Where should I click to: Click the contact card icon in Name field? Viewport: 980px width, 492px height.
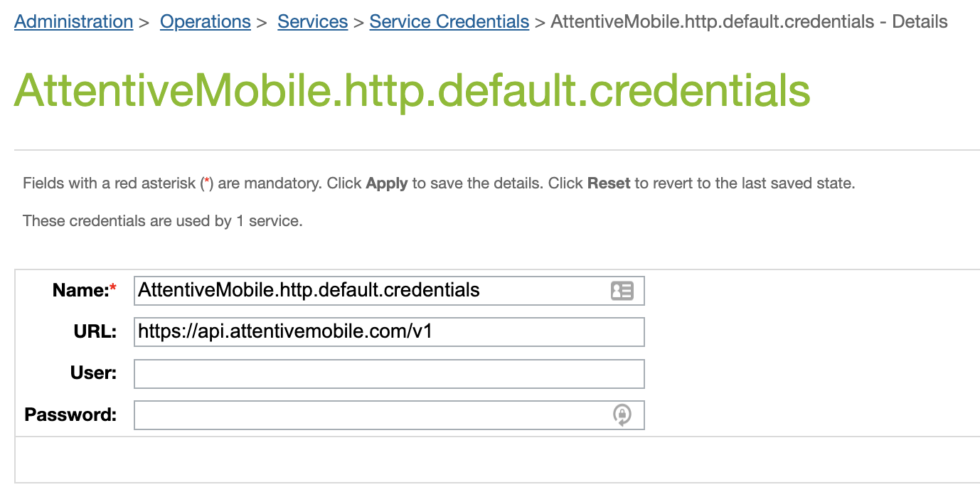tap(622, 290)
